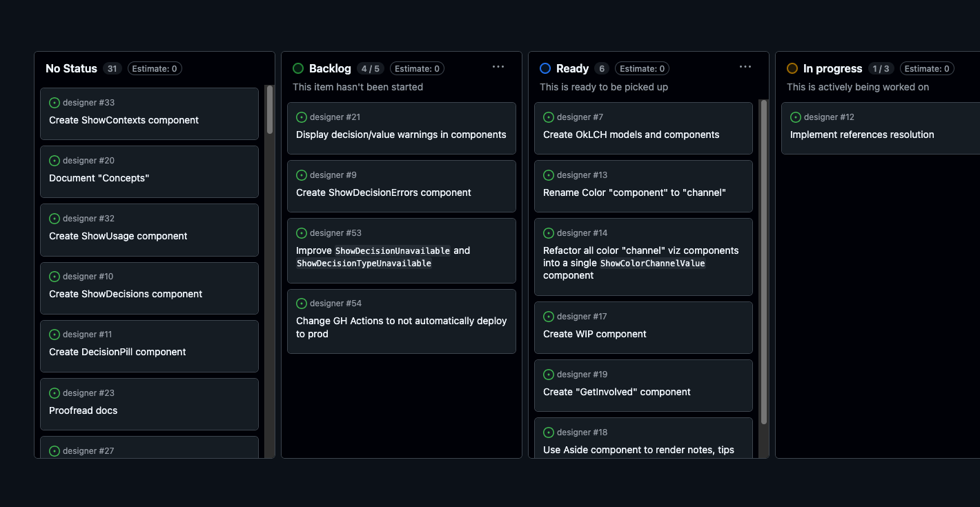Open "Create ShowDecisions component" issue
Image resolution: width=980 pixels, height=507 pixels.
coord(126,294)
